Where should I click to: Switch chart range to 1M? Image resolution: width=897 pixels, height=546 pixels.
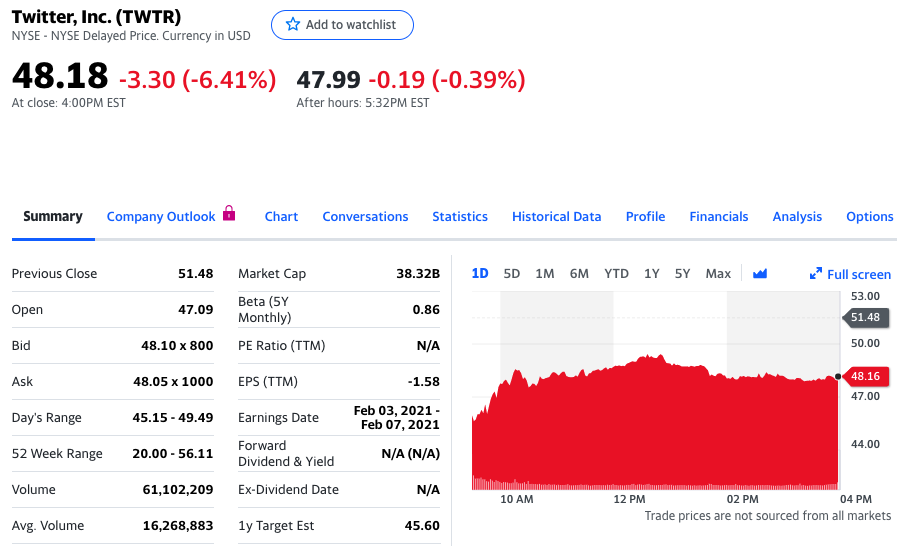point(545,274)
